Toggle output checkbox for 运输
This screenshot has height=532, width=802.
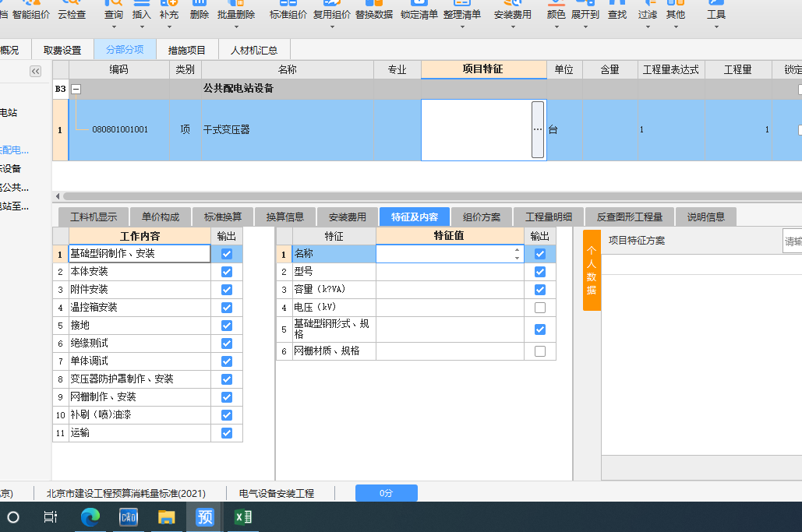pyautogui.click(x=227, y=433)
